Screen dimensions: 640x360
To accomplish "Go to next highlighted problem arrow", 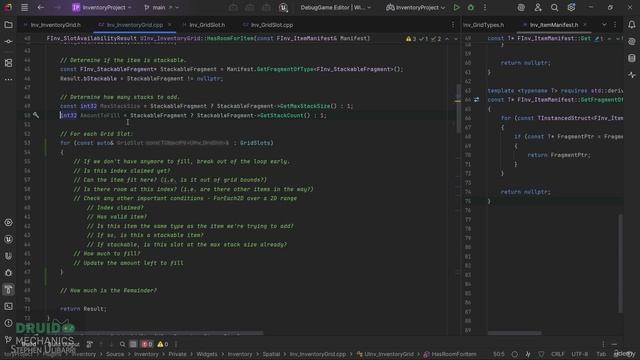I will pos(456,39).
